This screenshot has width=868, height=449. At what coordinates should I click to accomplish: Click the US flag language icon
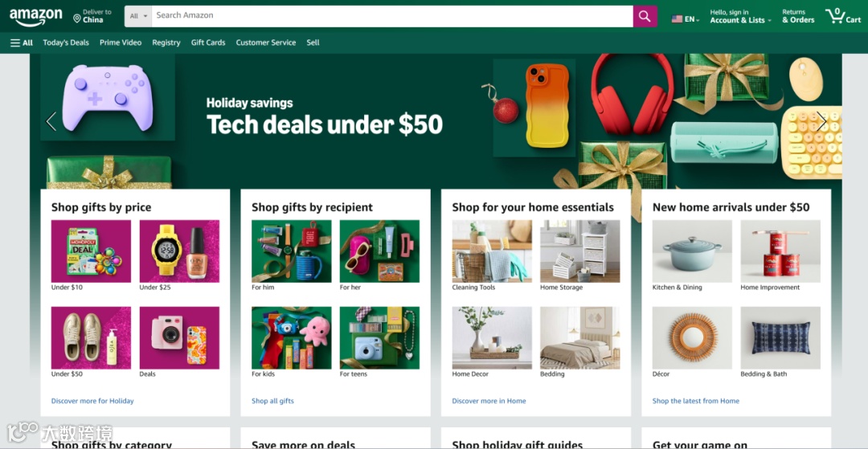[677, 18]
